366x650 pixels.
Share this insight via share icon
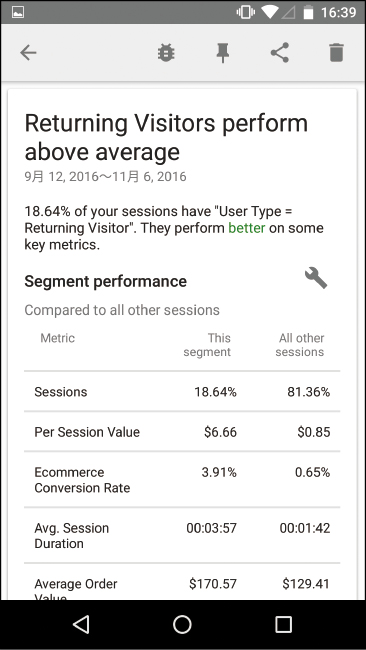280,53
